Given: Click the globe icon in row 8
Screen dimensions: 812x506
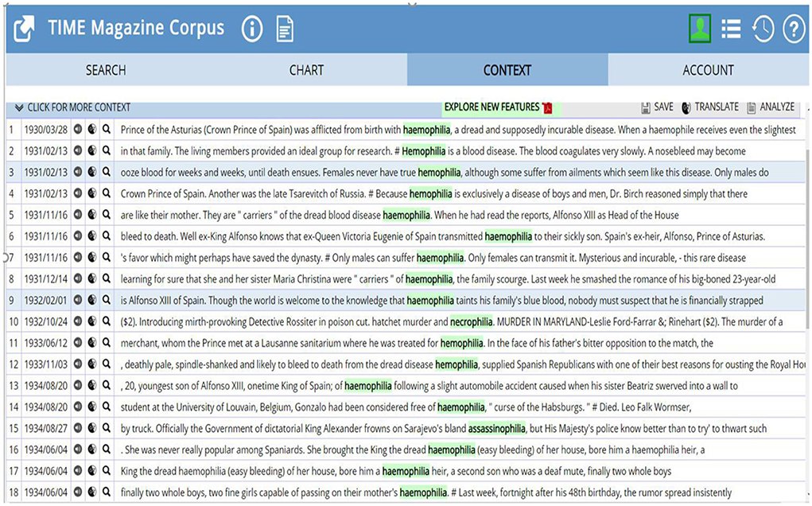Looking at the screenshot, I should pos(92,278).
